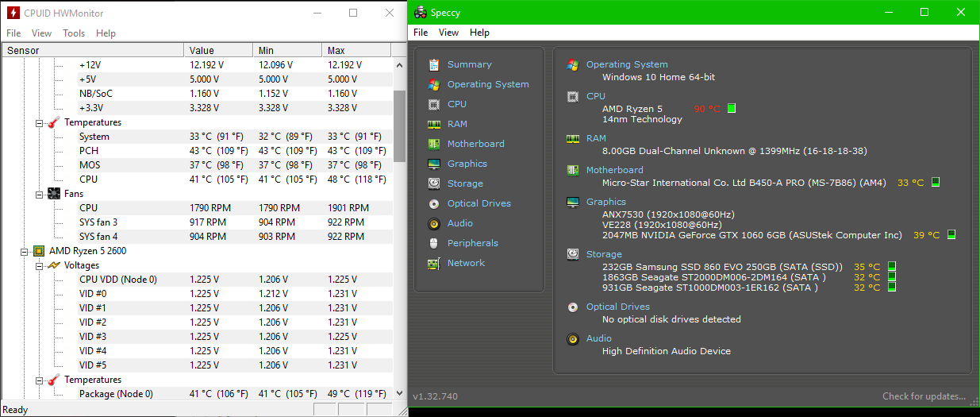Click the Optical Drives heading link in summary
The height and width of the screenshot is (417, 980).
coord(618,307)
